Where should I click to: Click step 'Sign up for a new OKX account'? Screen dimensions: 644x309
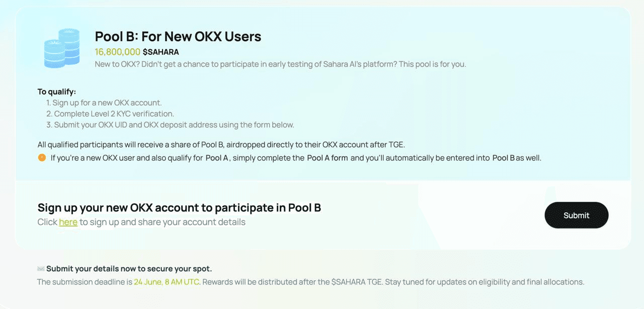click(104, 103)
